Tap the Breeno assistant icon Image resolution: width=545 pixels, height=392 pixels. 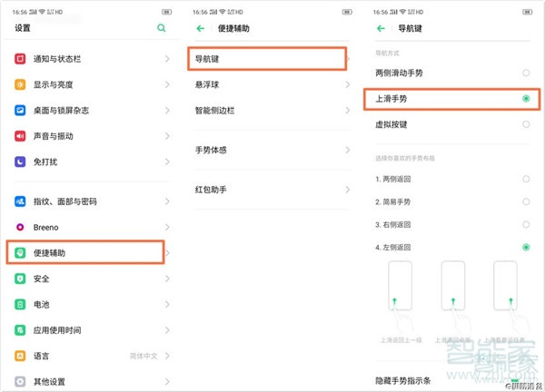(21, 227)
